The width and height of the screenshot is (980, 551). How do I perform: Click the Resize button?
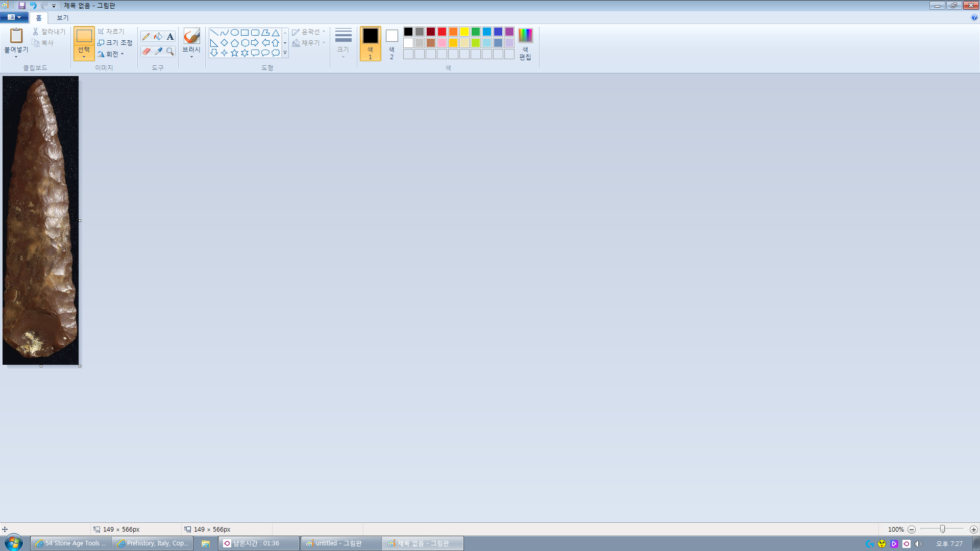[x=115, y=43]
